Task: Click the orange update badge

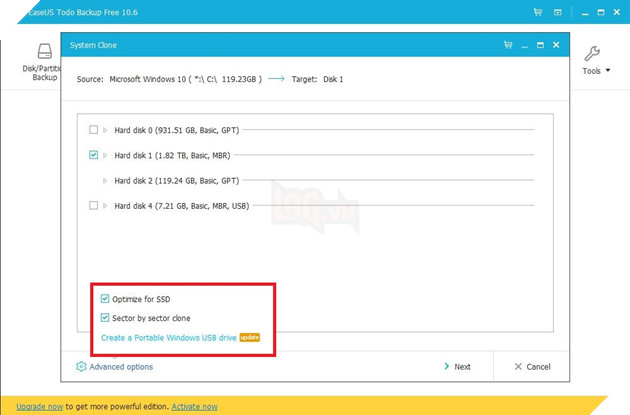Action: pyautogui.click(x=250, y=337)
